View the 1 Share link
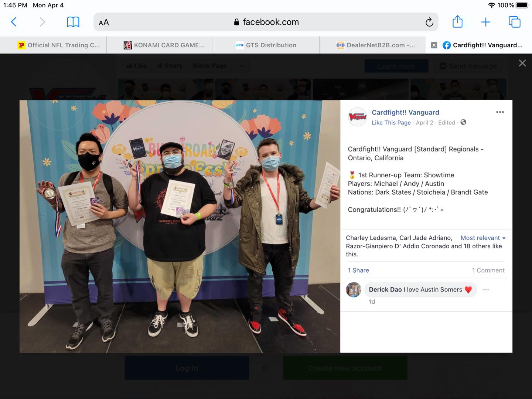Screen dimensions: 532x399 click(x=358, y=270)
